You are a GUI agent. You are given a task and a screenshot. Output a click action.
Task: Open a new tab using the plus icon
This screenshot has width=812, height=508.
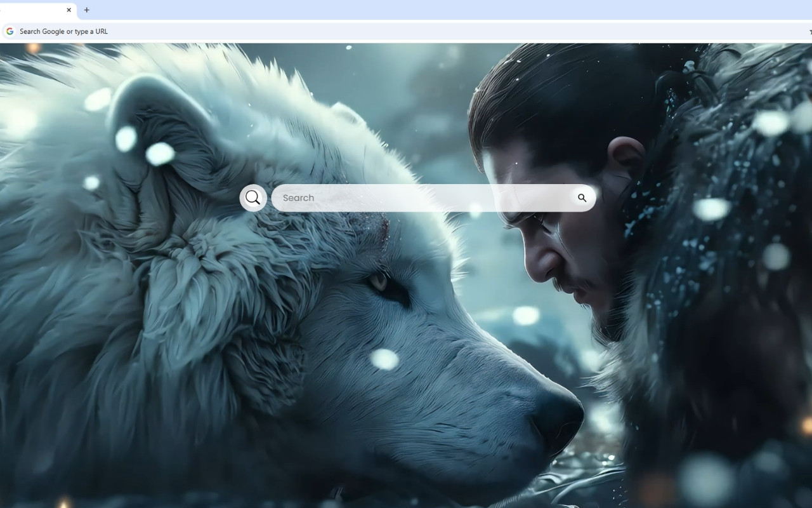pos(86,10)
